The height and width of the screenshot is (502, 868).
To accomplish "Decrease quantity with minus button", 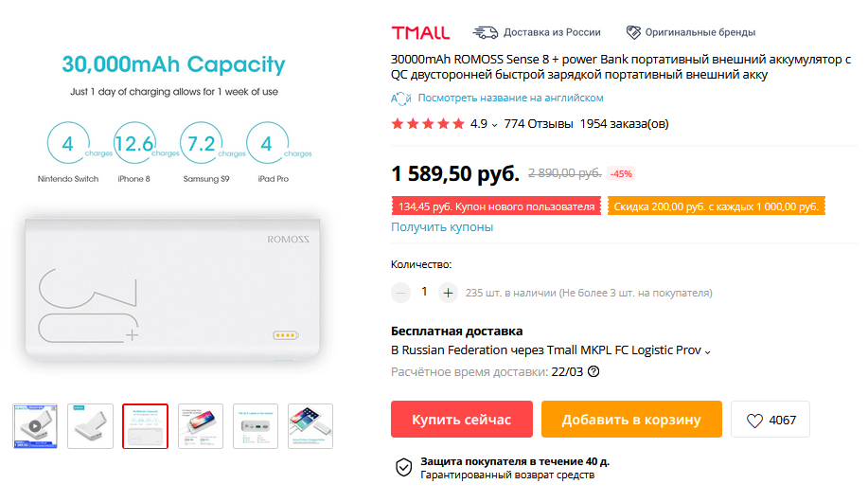I will pos(401,293).
